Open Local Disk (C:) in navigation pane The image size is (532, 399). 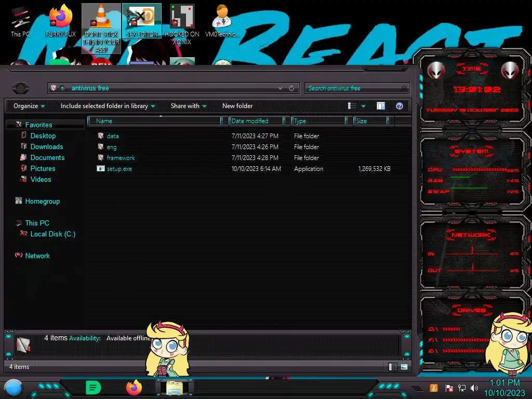click(53, 234)
